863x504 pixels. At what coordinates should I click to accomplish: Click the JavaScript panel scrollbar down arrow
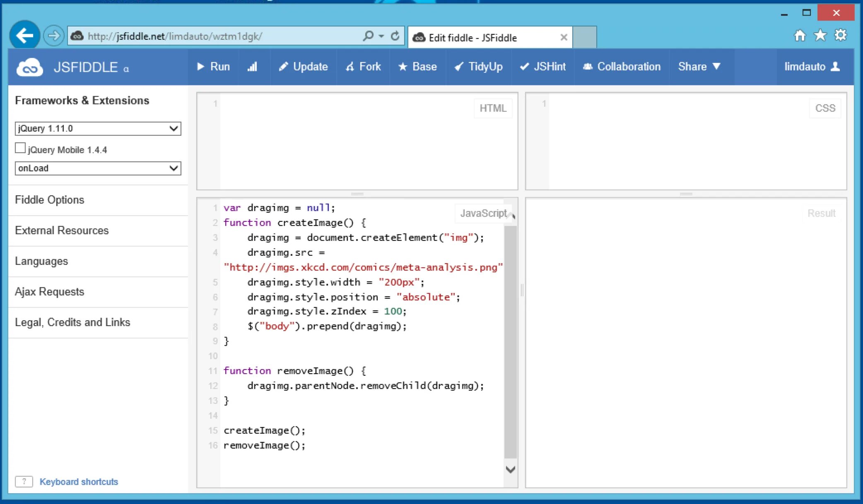click(x=511, y=469)
